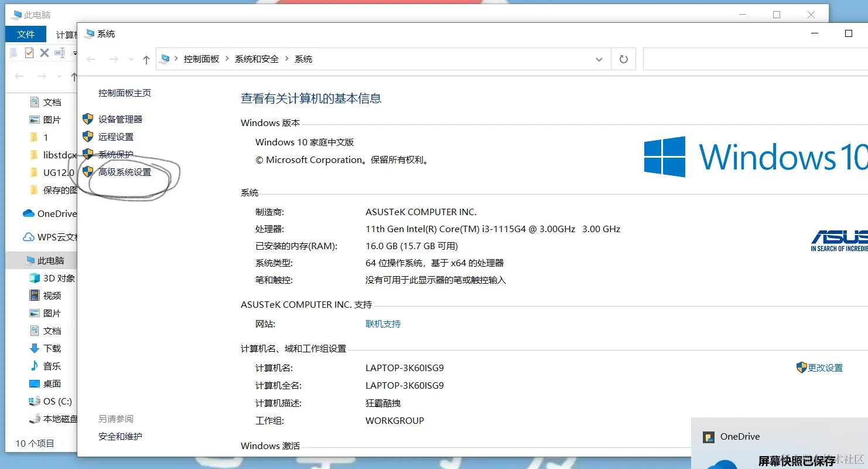This screenshot has width=868, height=469.
Task: Open the 安全和维护 link
Action: [x=120, y=436]
